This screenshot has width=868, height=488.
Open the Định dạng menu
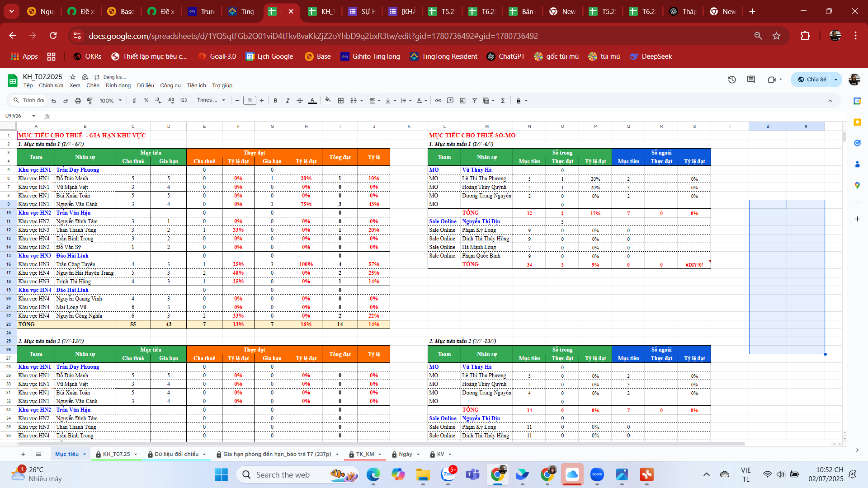click(118, 85)
